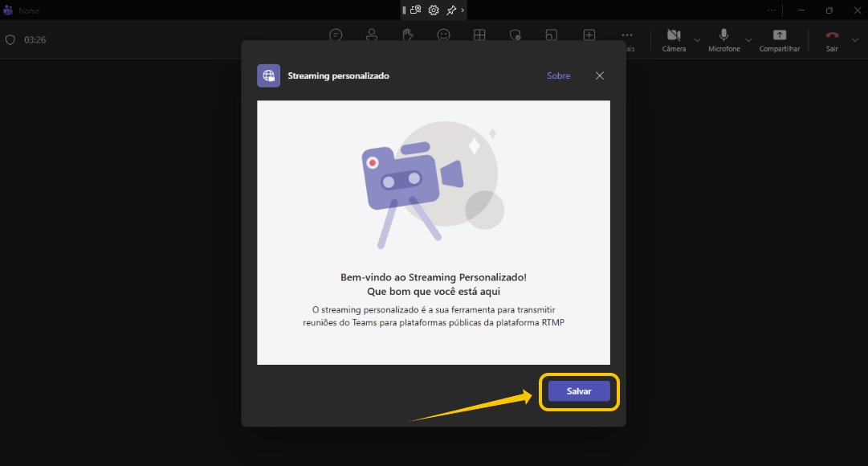Leave the meeting with Sair

832,40
